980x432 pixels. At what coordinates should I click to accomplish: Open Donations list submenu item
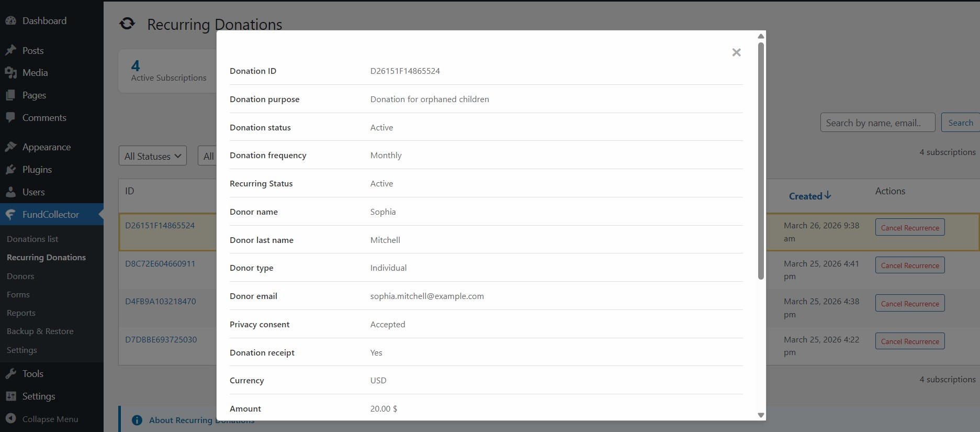(32, 239)
